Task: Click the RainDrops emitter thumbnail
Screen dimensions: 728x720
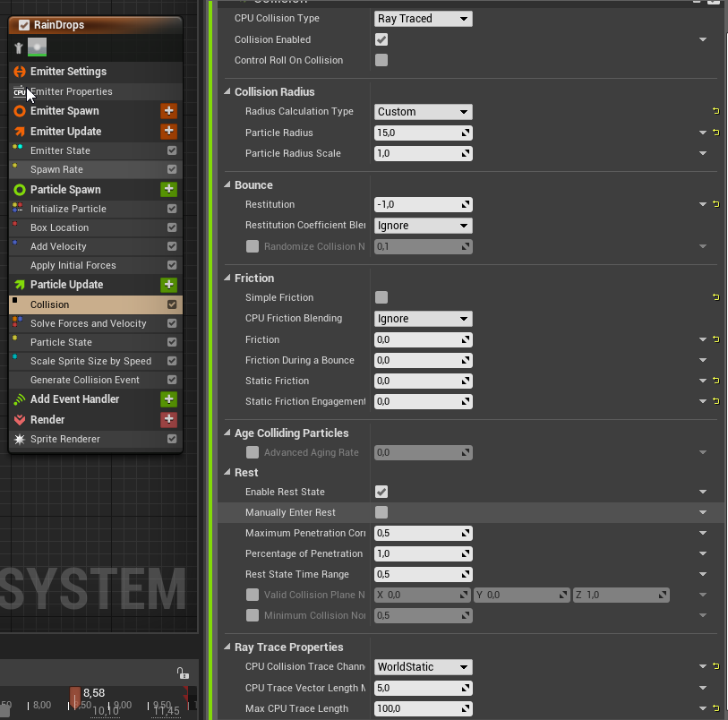Action: pos(37,47)
